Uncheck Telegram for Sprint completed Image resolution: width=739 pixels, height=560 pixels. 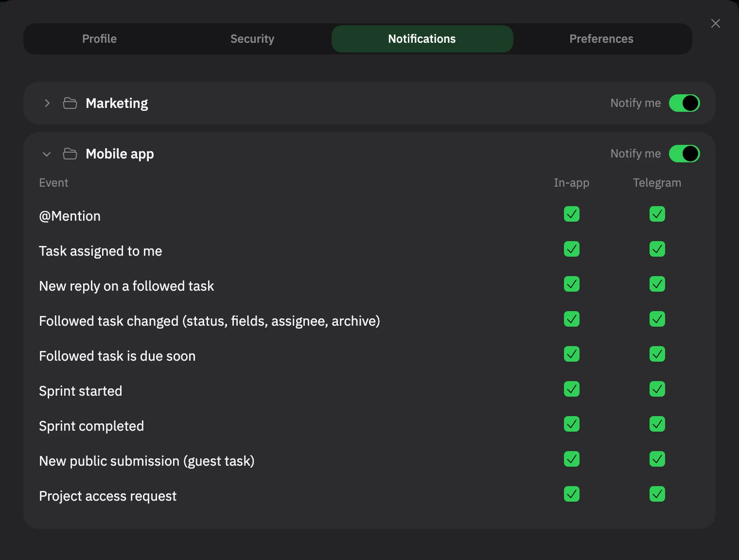click(x=657, y=424)
